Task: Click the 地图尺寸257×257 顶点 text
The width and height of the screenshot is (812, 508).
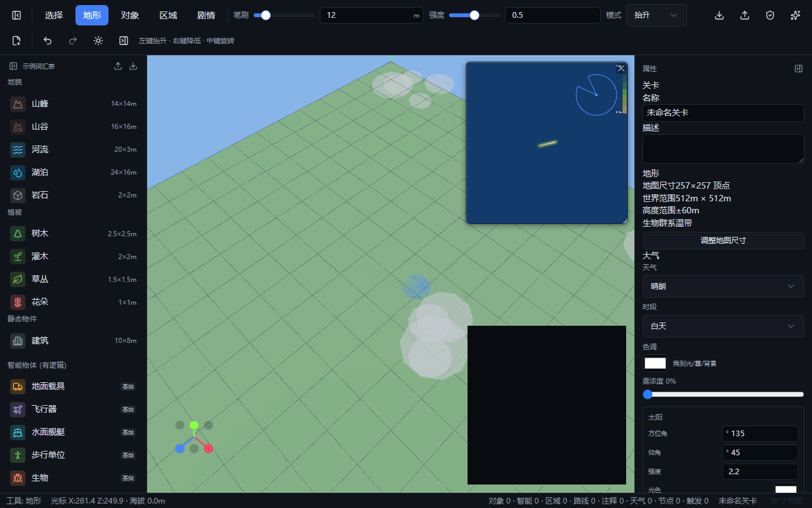Action: click(686, 185)
